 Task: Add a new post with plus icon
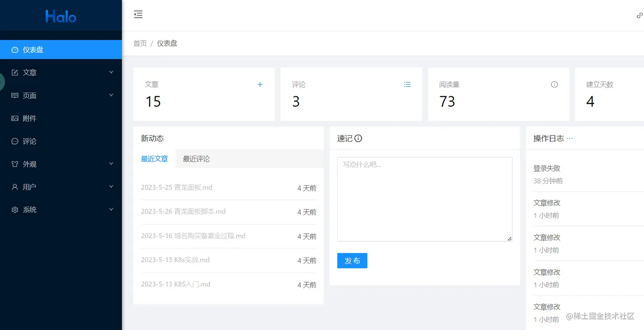[x=260, y=85]
